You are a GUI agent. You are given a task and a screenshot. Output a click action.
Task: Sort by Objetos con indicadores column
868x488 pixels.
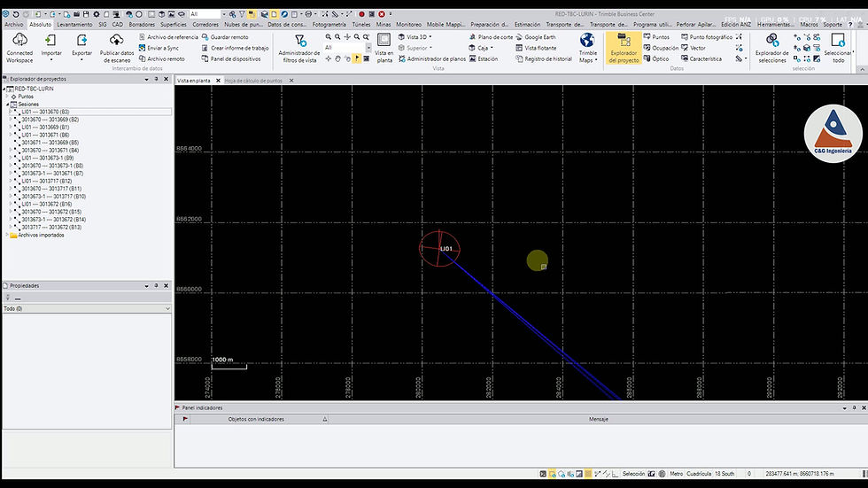pos(256,420)
